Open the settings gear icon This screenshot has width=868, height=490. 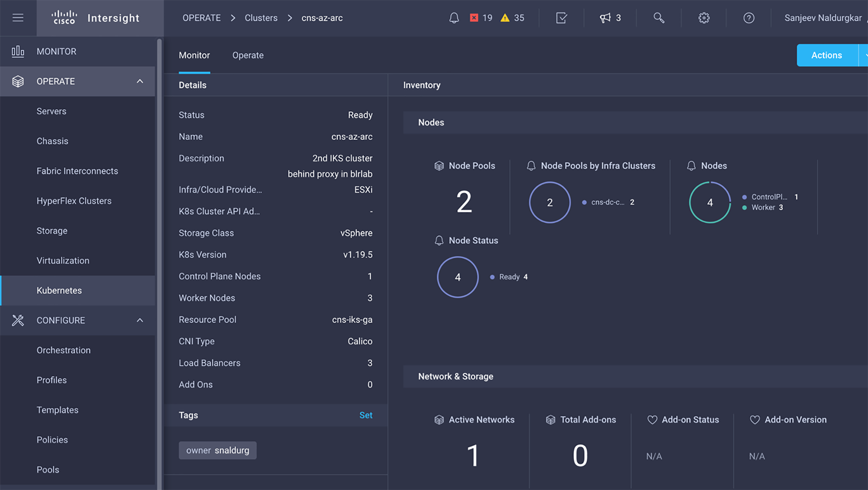click(704, 18)
